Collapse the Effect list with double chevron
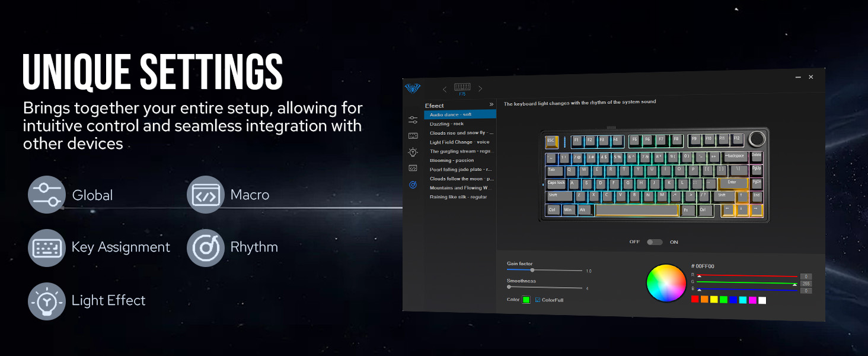The height and width of the screenshot is (356, 868). pos(491,104)
